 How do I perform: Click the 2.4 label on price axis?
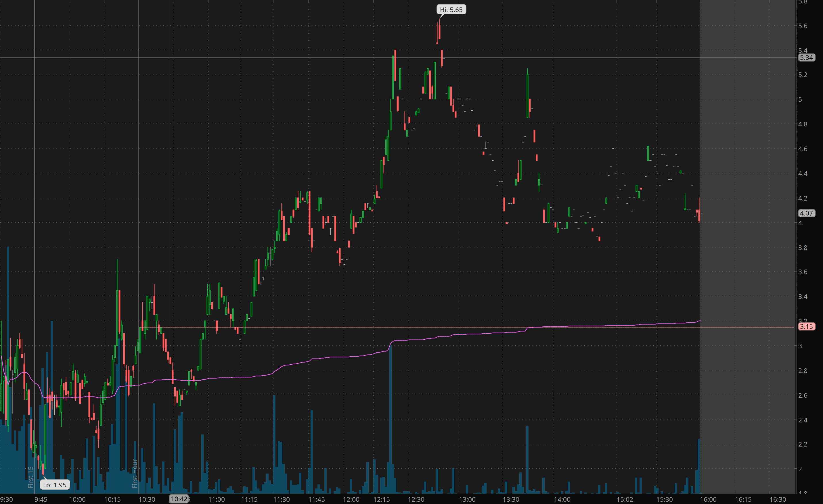(x=803, y=420)
